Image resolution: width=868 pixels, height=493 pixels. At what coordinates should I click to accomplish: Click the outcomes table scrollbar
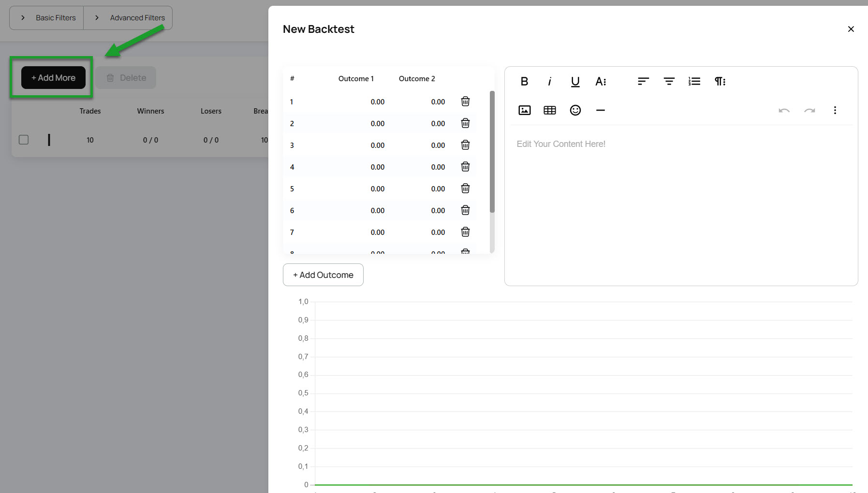coord(492,152)
